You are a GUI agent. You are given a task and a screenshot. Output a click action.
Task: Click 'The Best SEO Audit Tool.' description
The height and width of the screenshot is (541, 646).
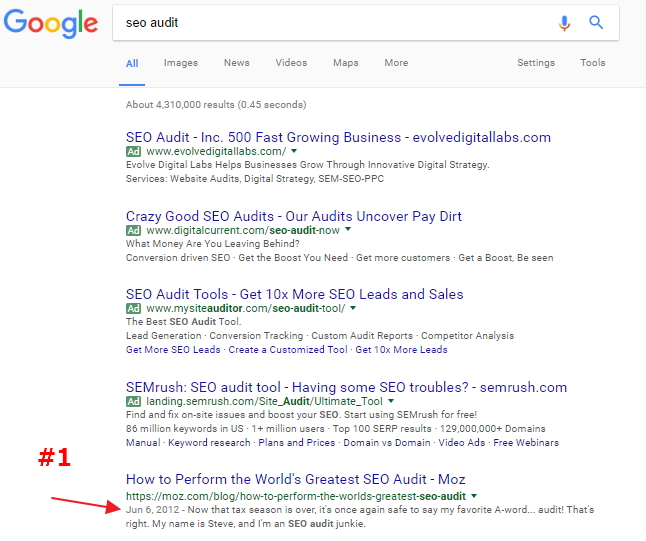coord(184,322)
